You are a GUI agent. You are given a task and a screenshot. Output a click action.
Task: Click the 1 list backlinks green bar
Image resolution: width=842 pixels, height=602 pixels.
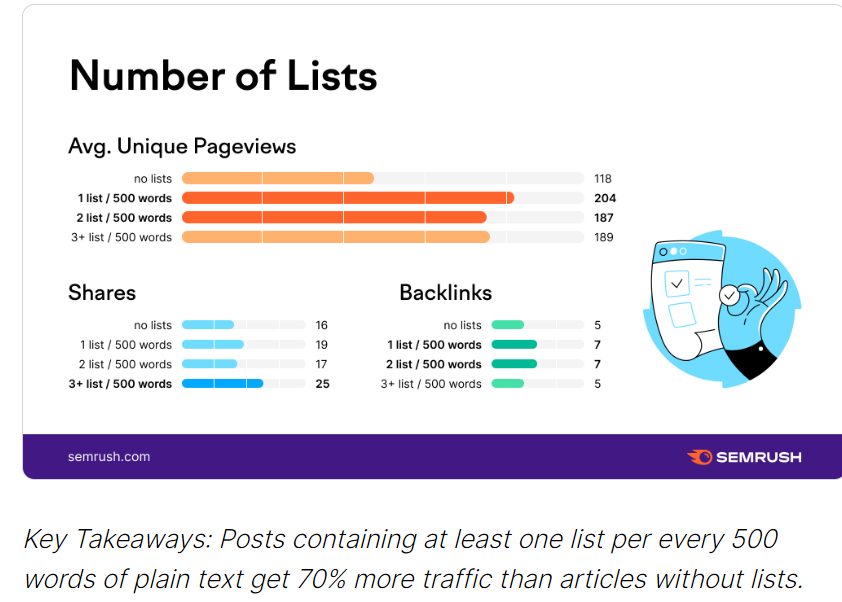click(514, 344)
